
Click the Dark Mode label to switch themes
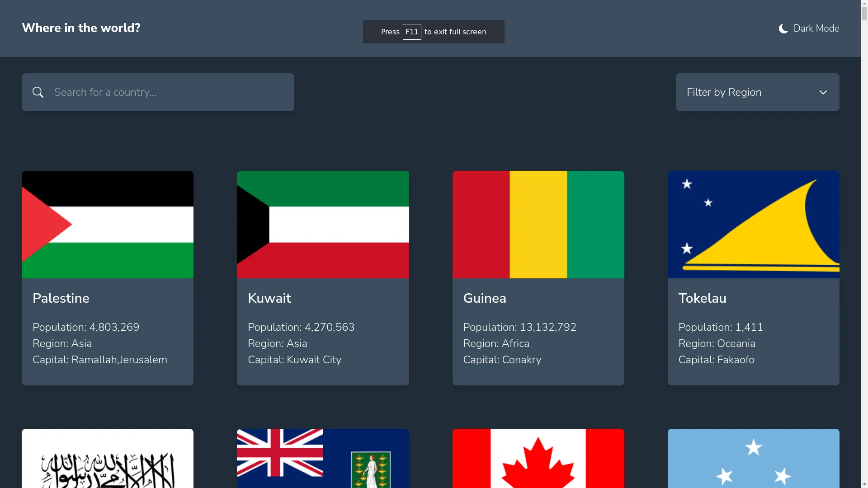[816, 28]
